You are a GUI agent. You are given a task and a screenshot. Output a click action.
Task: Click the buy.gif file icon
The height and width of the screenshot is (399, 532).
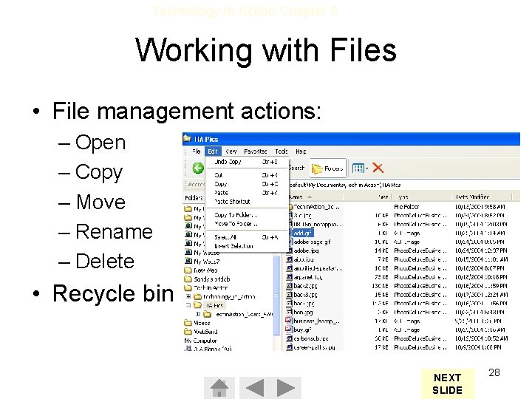point(289,330)
